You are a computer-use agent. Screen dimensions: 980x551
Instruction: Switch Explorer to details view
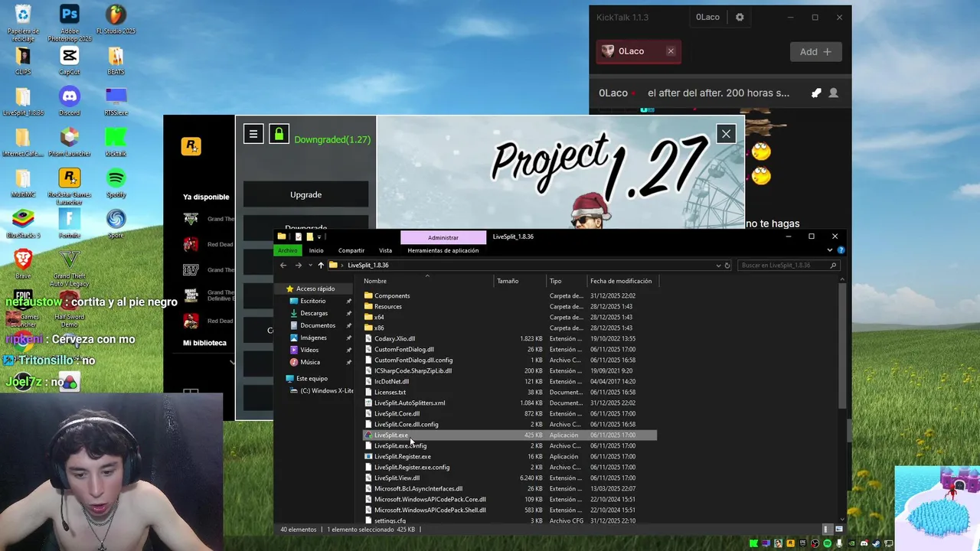(x=827, y=529)
